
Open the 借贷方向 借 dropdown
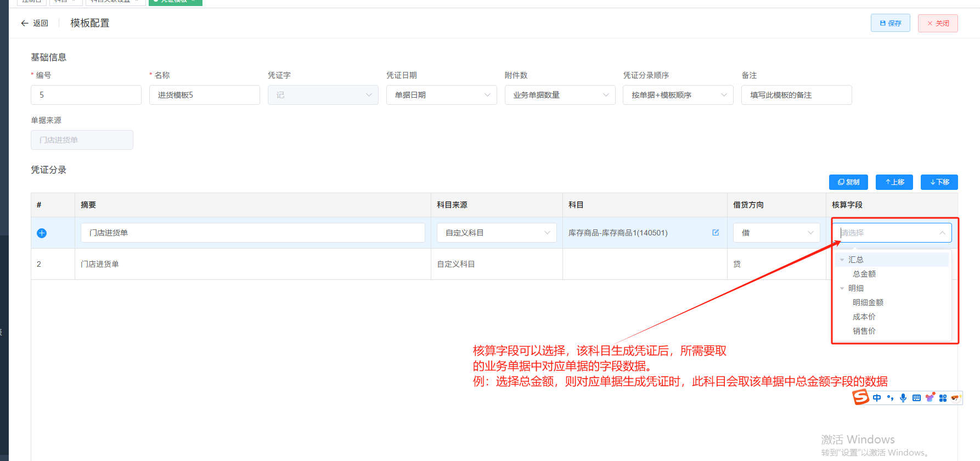coord(776,233)
